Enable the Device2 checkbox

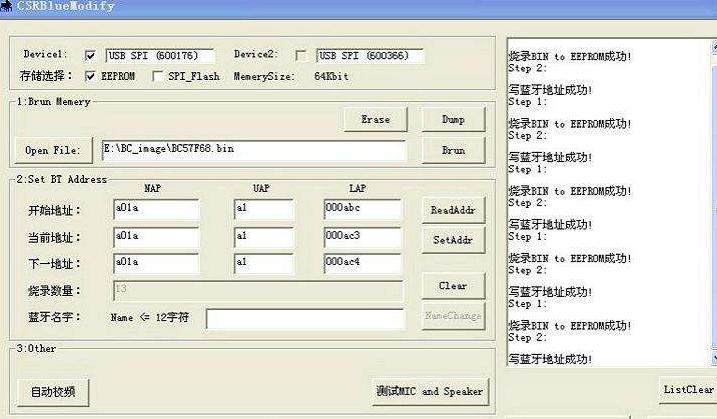coord(301,56)
